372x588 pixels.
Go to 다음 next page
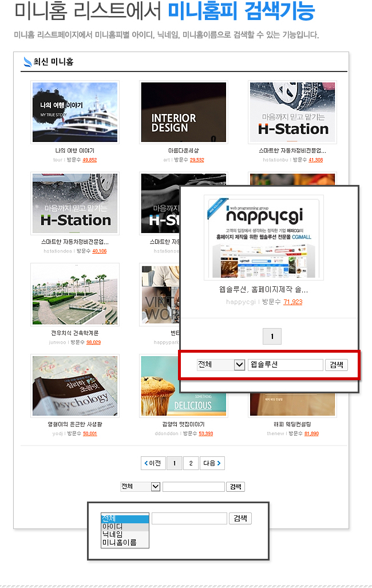(x=212, y=463)
